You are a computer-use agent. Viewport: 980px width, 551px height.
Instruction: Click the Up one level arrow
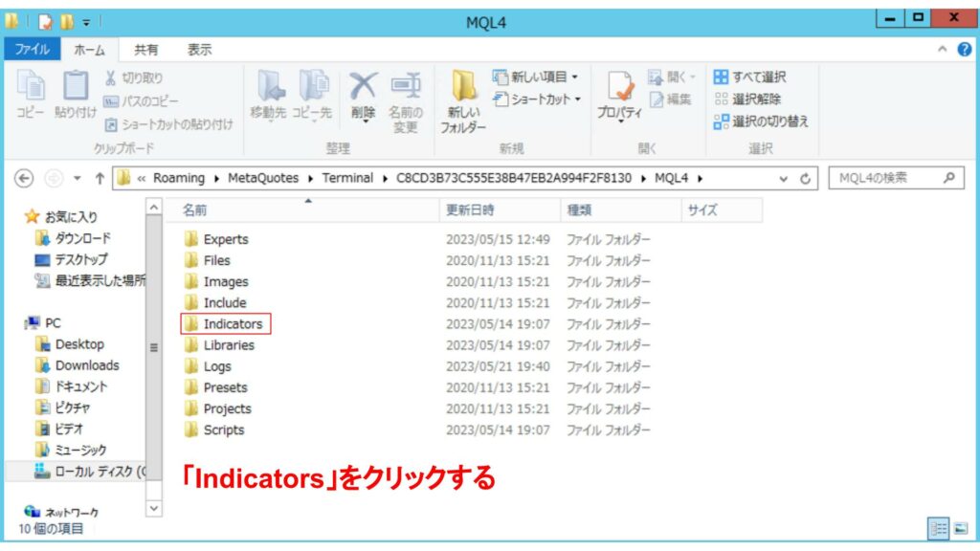coord(100,179)
